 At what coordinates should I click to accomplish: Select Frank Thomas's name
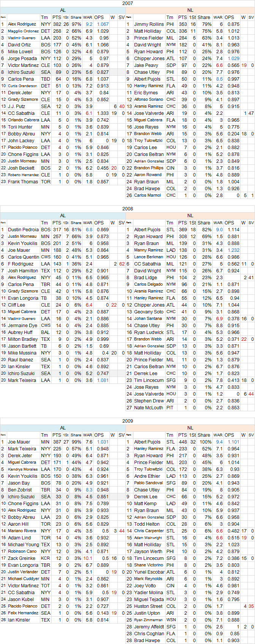click(x=23, y=182)
